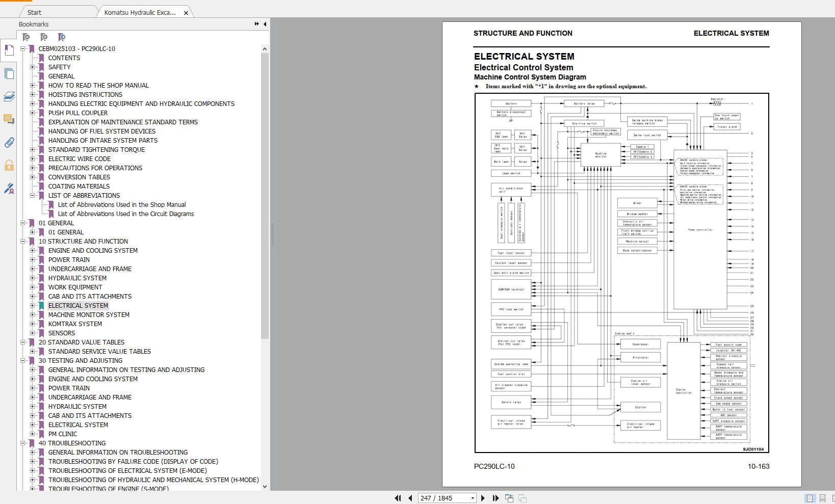Go to the first page
835x504 pixels.
click(398, 498)
